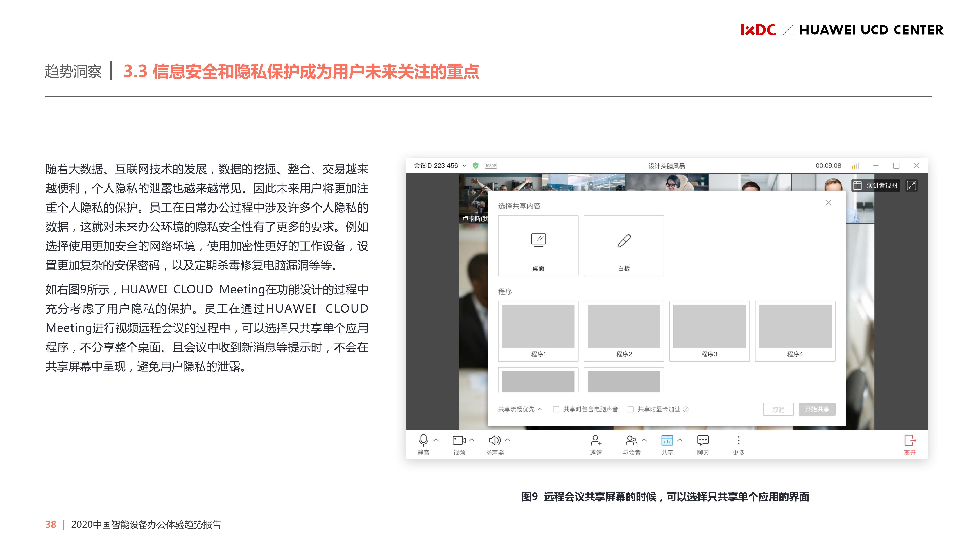Screen dimensions: 980x551
Task: Mute the microphone
Action: [423, 440]
